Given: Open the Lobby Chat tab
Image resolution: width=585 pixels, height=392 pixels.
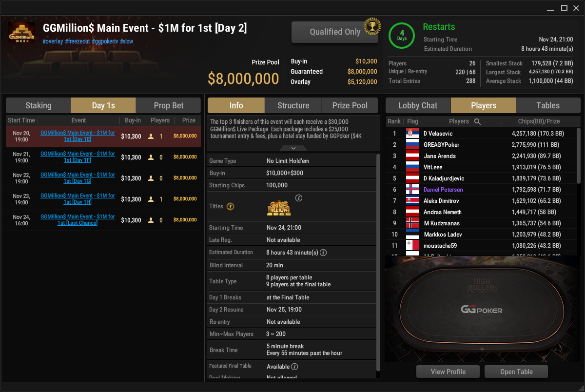Looking at the screenshot, I should click(418, 105).
